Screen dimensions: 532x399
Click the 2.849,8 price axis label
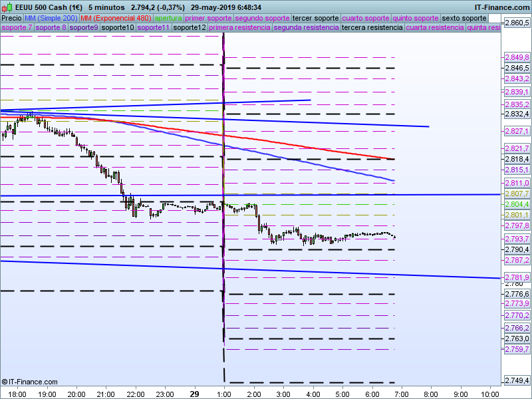tap(517, 57)
